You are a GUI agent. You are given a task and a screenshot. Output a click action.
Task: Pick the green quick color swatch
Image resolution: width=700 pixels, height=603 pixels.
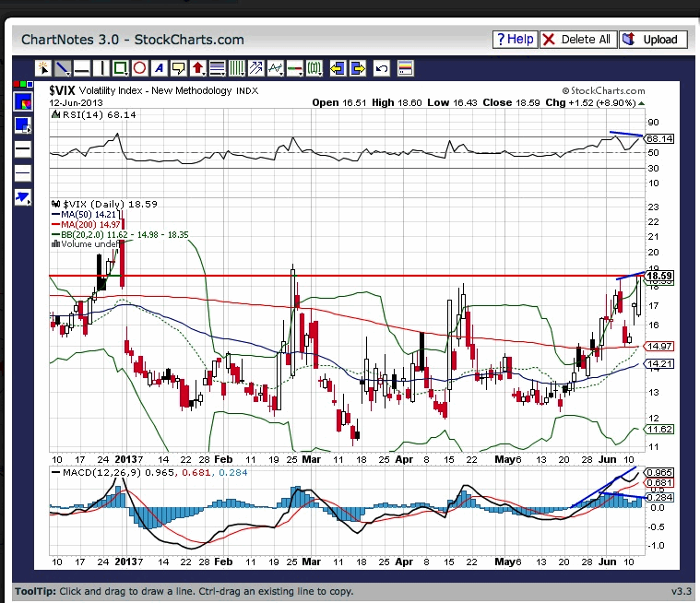(23, 84)
